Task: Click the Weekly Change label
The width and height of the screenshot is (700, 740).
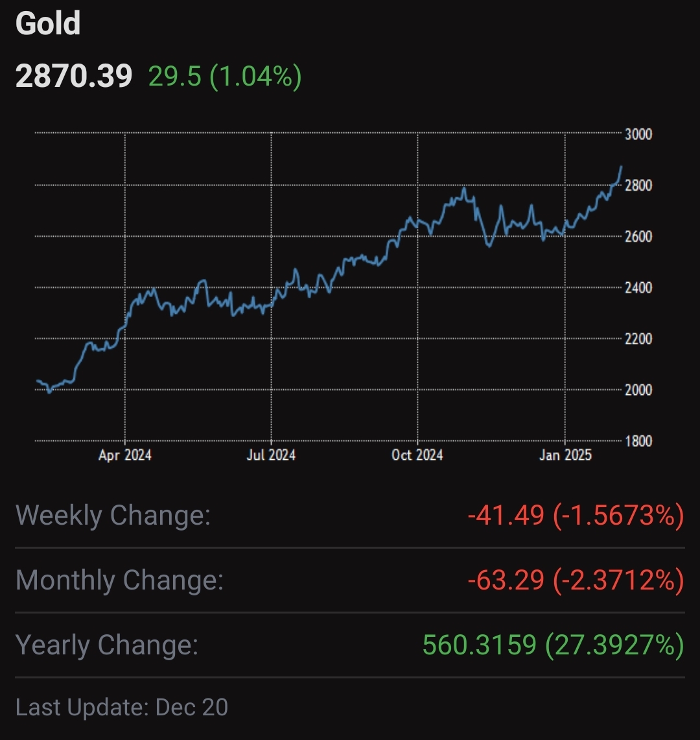Action: click(113, 516)
